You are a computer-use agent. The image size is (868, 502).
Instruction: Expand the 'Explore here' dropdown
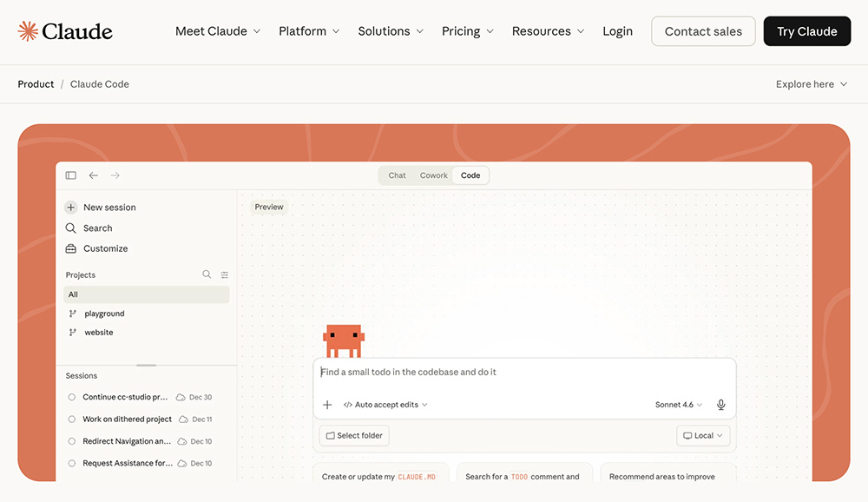point(812,84)
